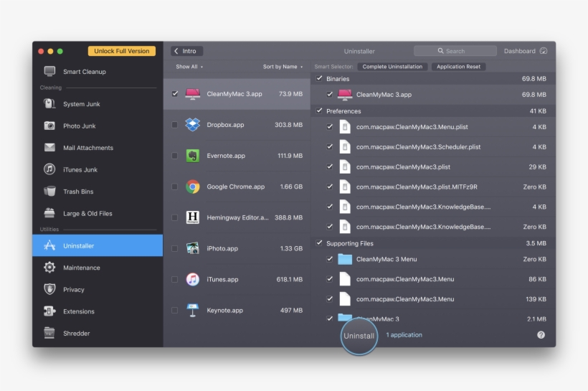Open the Maintenance utility
The image size is (588, 391).
pos(98,267)
